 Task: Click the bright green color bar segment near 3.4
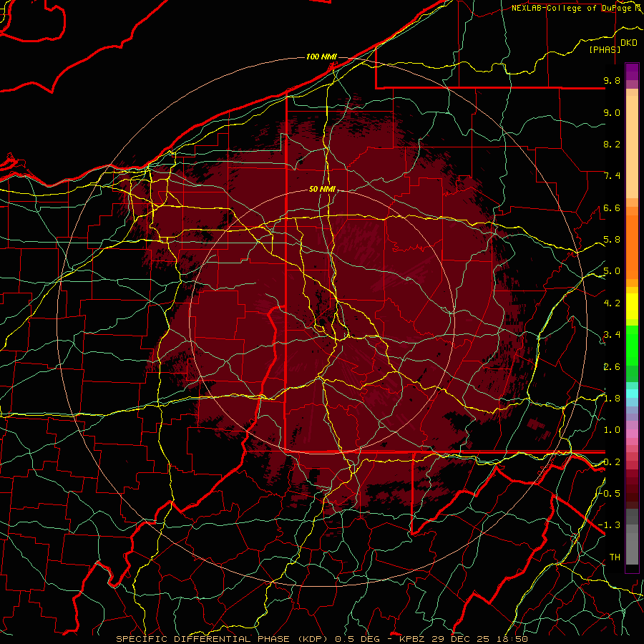click(632, 343)
